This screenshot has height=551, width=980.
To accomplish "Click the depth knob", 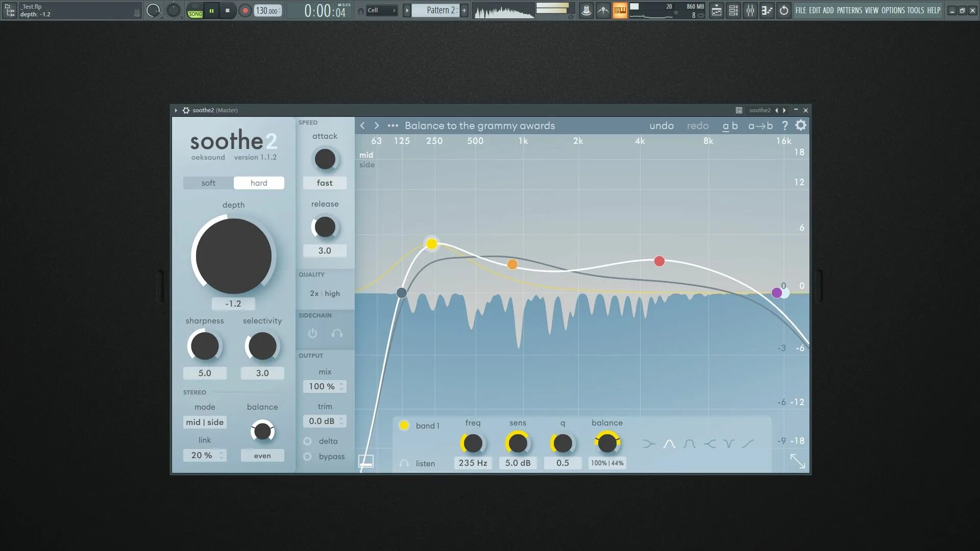I will [234, 256].
